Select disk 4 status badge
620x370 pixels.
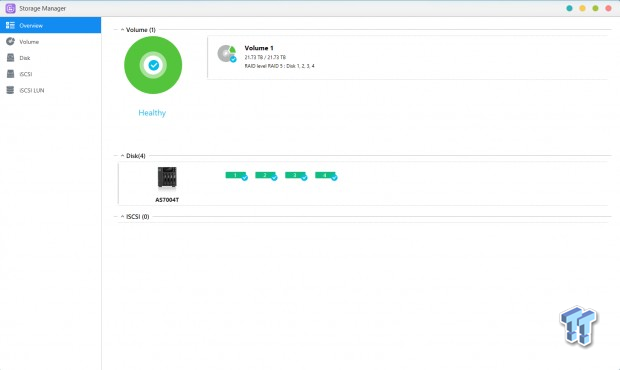[326, 176]
